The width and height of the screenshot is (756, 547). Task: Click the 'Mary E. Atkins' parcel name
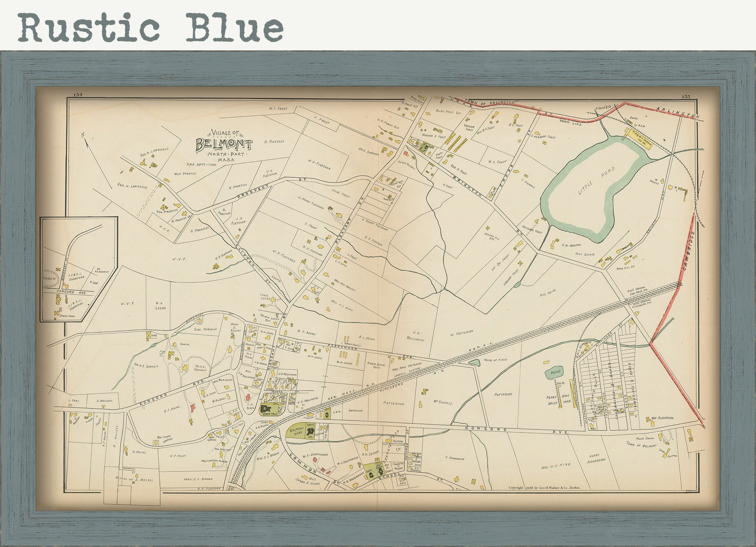[x=235, y=328]
